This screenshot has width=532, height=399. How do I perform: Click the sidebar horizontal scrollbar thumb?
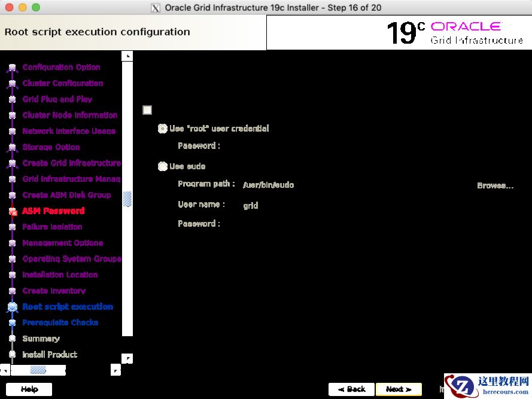tap(38, 370)
